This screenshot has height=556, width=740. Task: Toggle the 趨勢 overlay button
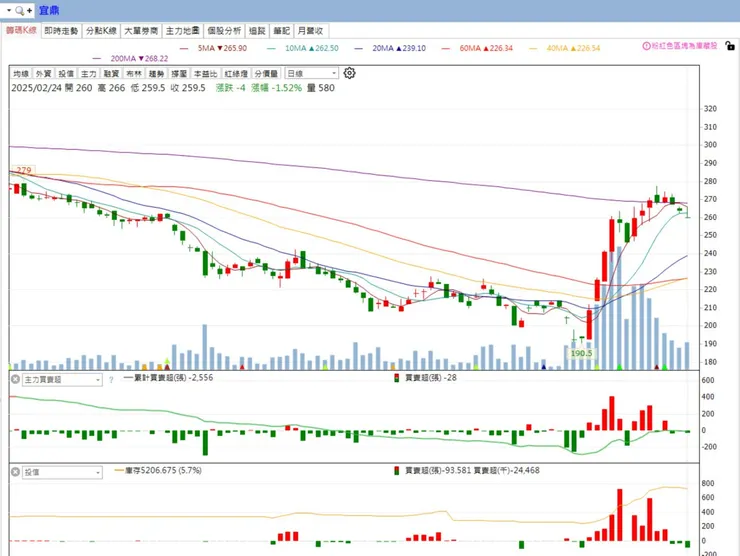(156, 74)
